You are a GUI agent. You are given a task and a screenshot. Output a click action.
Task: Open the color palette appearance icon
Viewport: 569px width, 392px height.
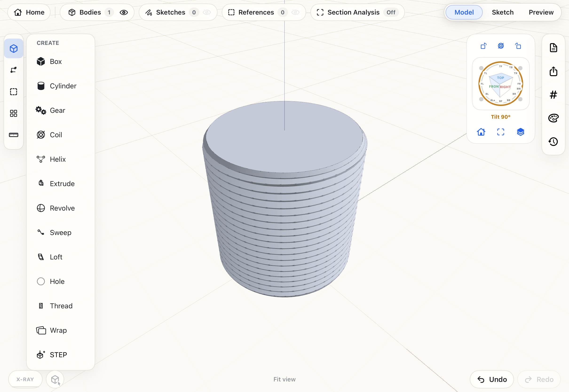(553, 118)
